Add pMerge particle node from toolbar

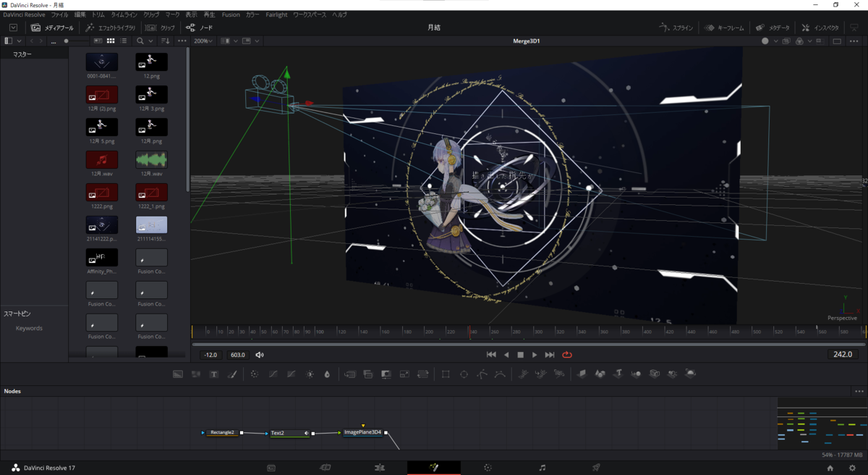541,374
